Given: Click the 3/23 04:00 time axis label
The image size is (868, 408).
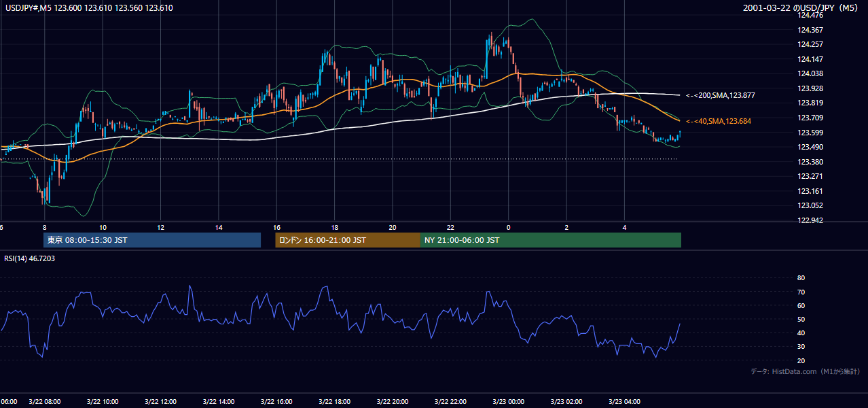Looking at the screenshot, I should pyautogui.click(x=625, y=402).
